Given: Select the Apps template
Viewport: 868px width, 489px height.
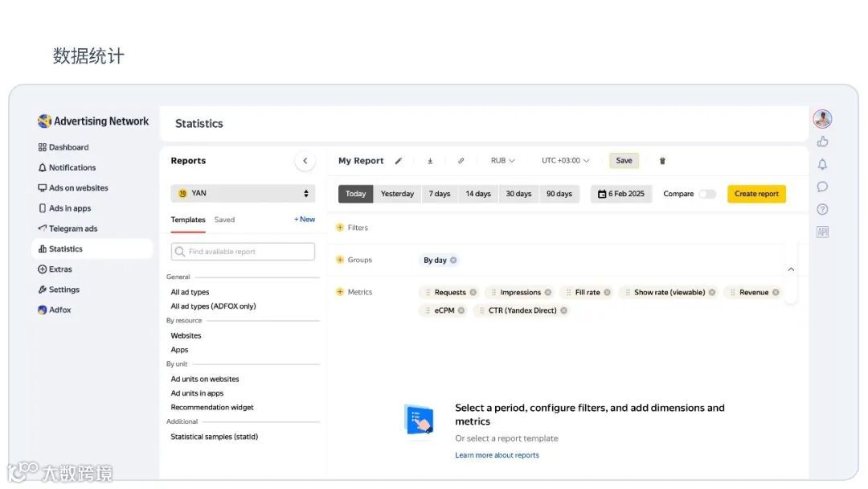Looking at the screenshot, I should coord(179,350).
